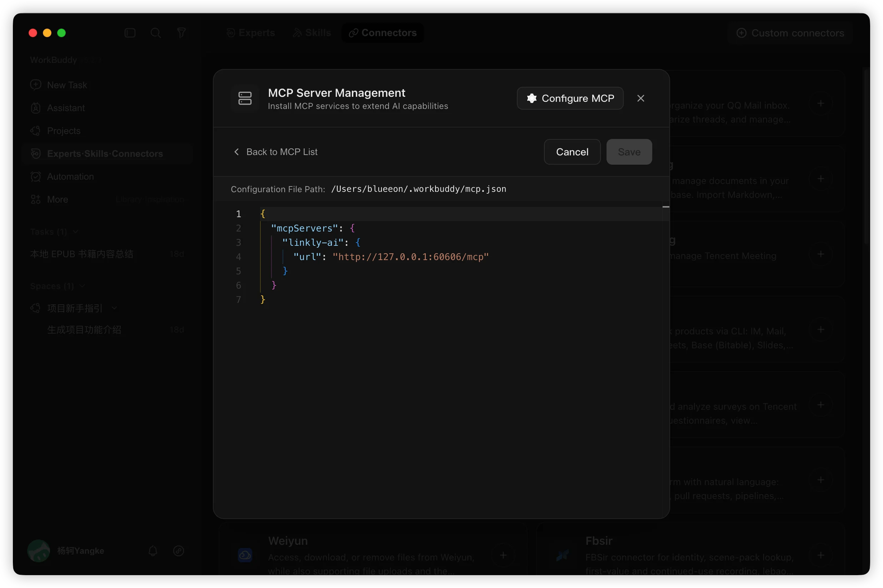
Task: Select the Connectors tab
Action: coord(383,33)
